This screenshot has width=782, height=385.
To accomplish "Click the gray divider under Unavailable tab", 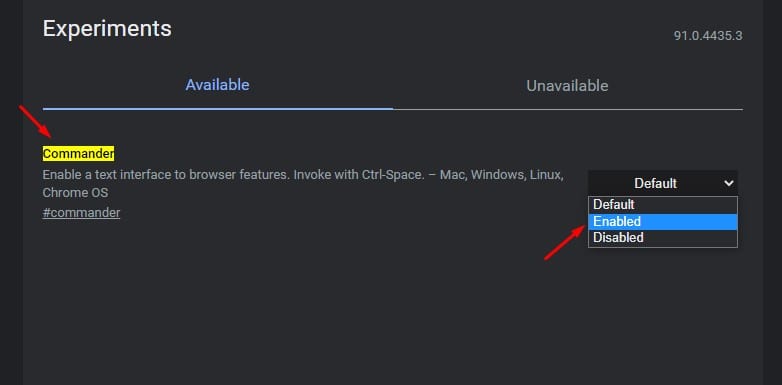I will point(568,109).
